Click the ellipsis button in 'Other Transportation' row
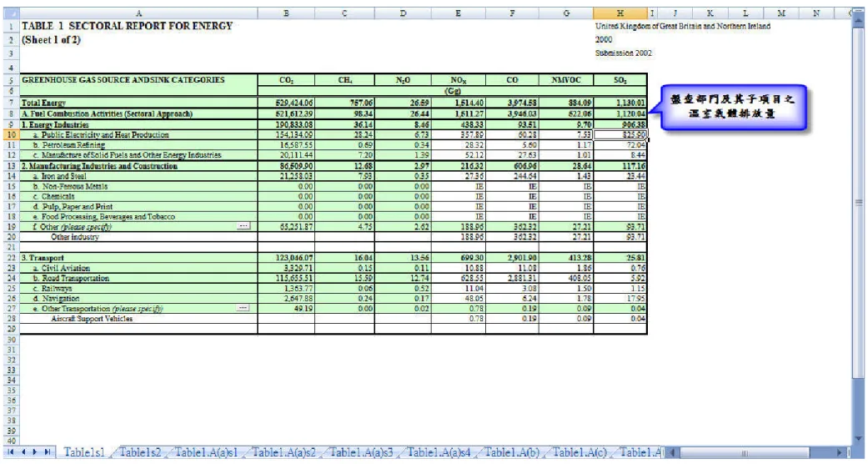This screenshot has width=868, height=464. pyautogui.click(x=243, y=308)
